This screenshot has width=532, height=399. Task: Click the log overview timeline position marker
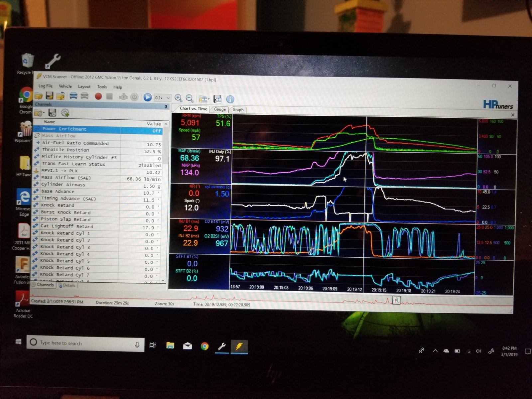coord(396,300)
